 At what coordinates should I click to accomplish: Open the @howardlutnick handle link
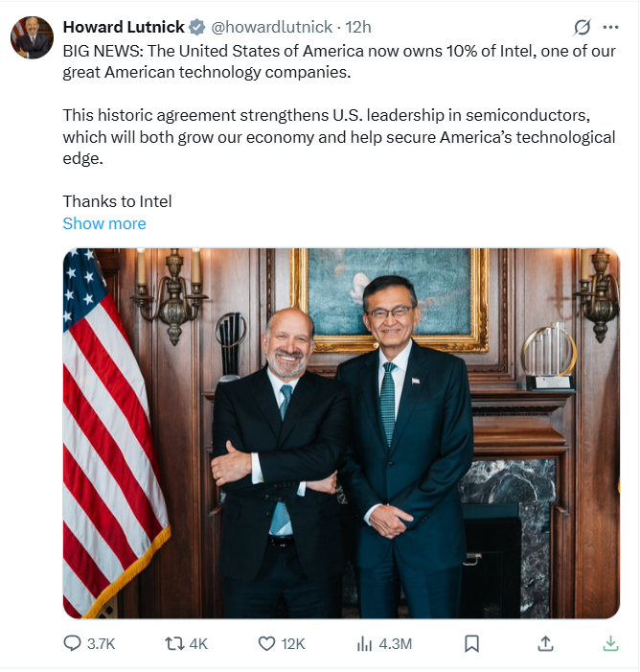271,27
